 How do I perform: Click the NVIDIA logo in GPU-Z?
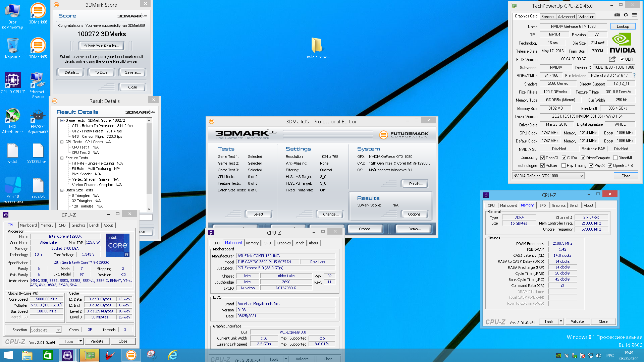coord(623,43)
